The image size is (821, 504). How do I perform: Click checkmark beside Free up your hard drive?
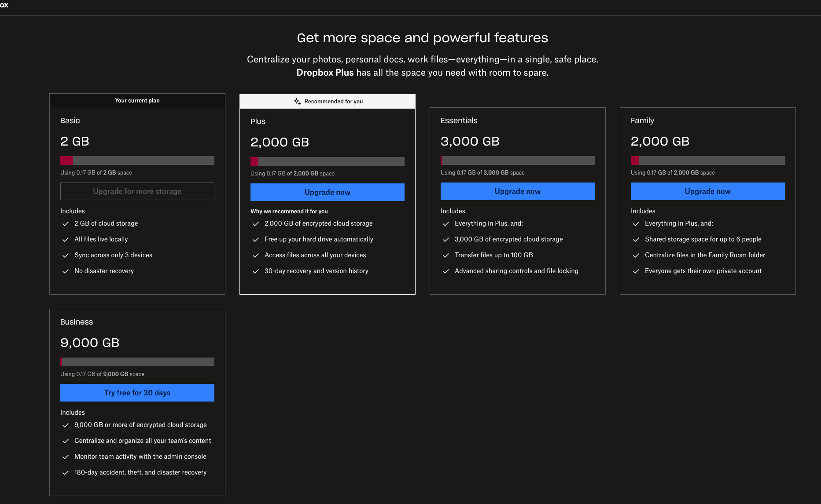click(256, 240)
